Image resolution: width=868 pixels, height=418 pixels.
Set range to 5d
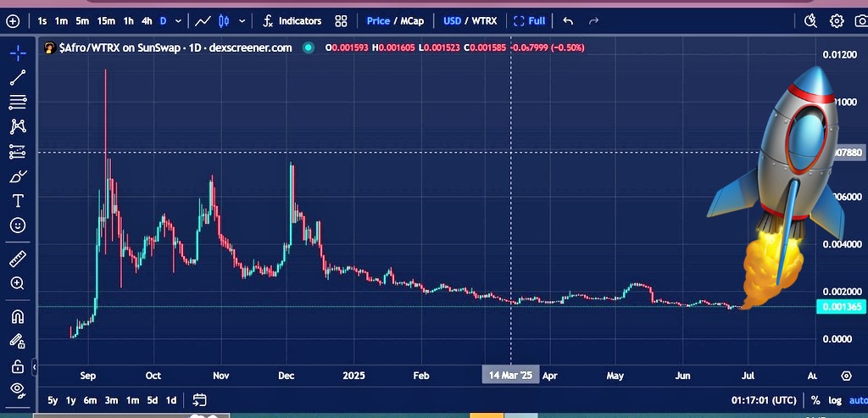pyautogui.click(x=153, y=400)
